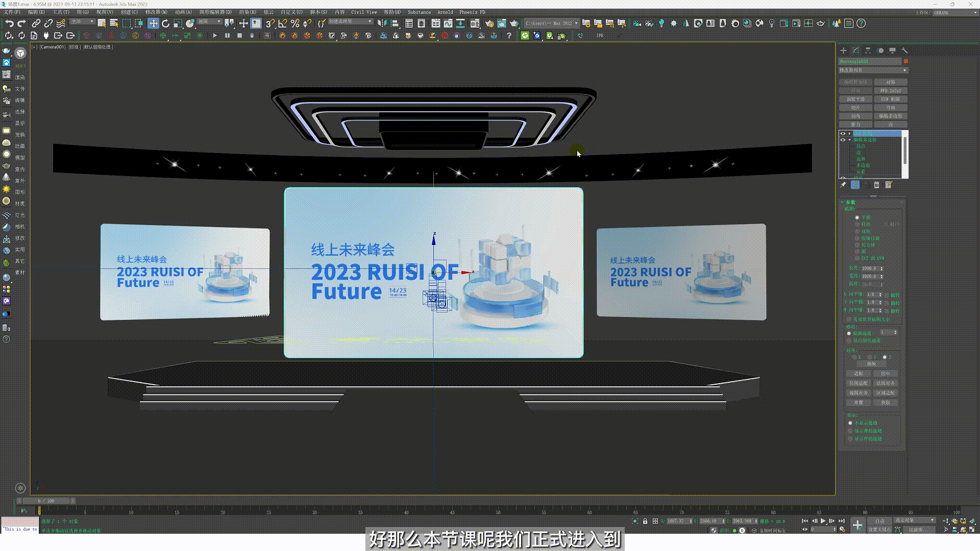Click the Bind to Space Warp icon
This screenshot has width=980, height=551.
click(61, 23)
